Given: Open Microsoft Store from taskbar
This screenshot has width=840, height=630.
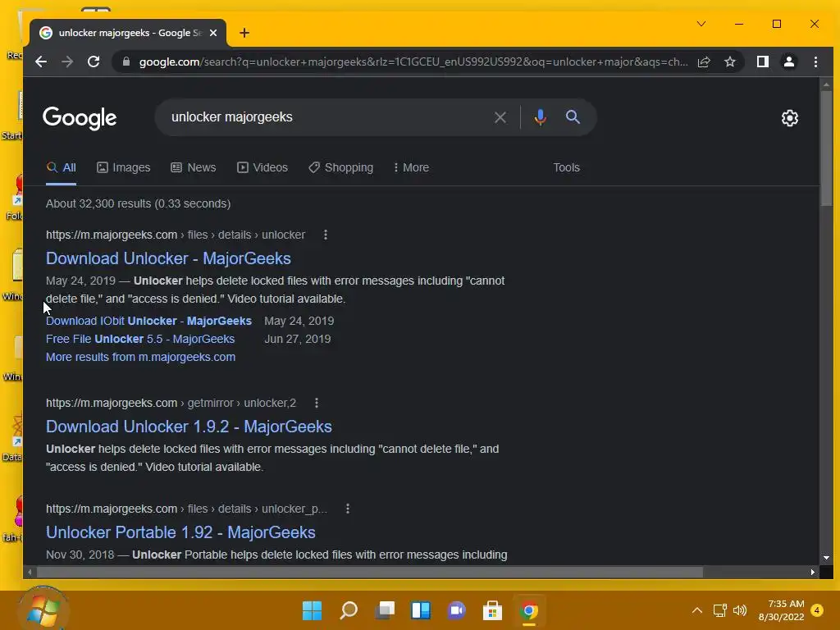Looking at the screenshot, I should tap(492, 610).
